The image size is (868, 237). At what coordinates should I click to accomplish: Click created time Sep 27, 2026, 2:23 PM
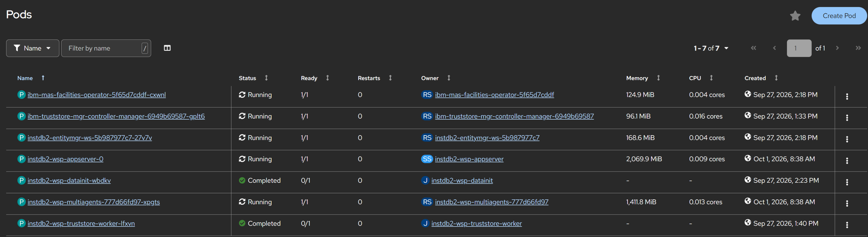(x=786, y=180)
